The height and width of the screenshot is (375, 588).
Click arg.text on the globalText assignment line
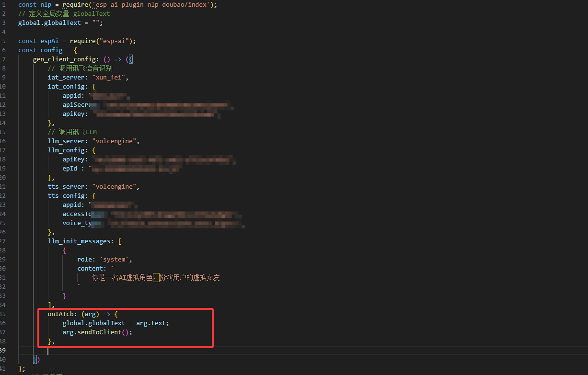(x=152, y=323)
